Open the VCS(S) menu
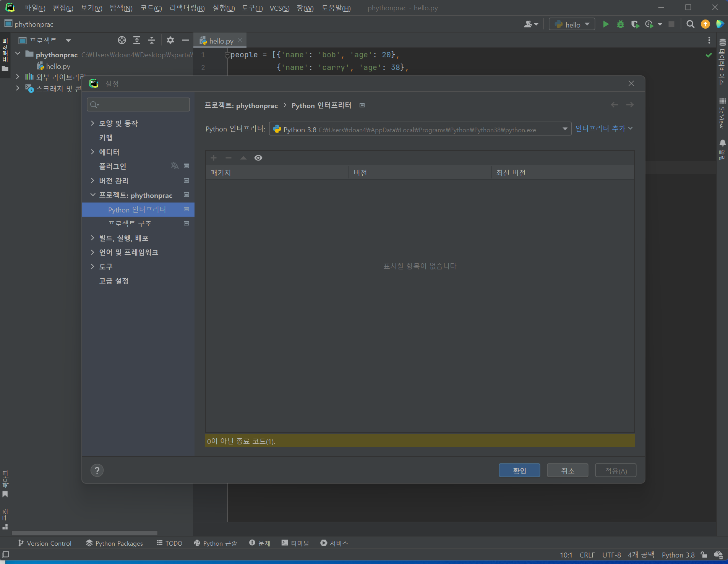 click(280, 8)
